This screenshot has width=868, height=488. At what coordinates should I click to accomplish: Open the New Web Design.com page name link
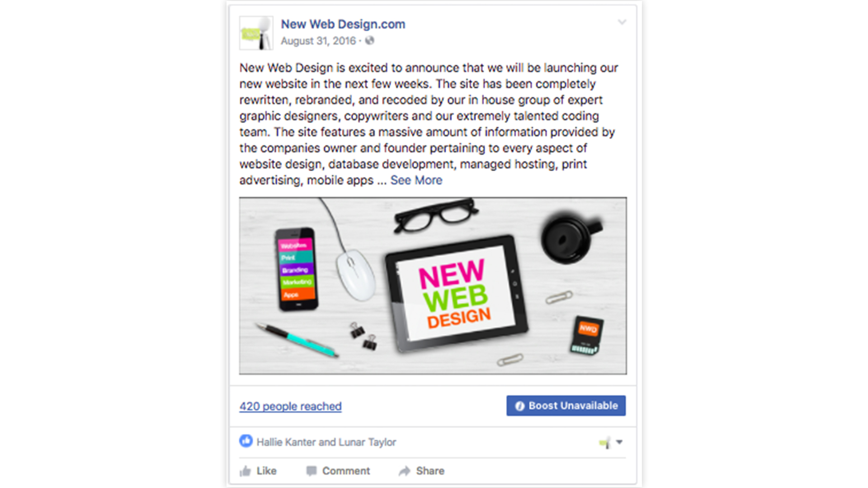click(x=343, y=24)
